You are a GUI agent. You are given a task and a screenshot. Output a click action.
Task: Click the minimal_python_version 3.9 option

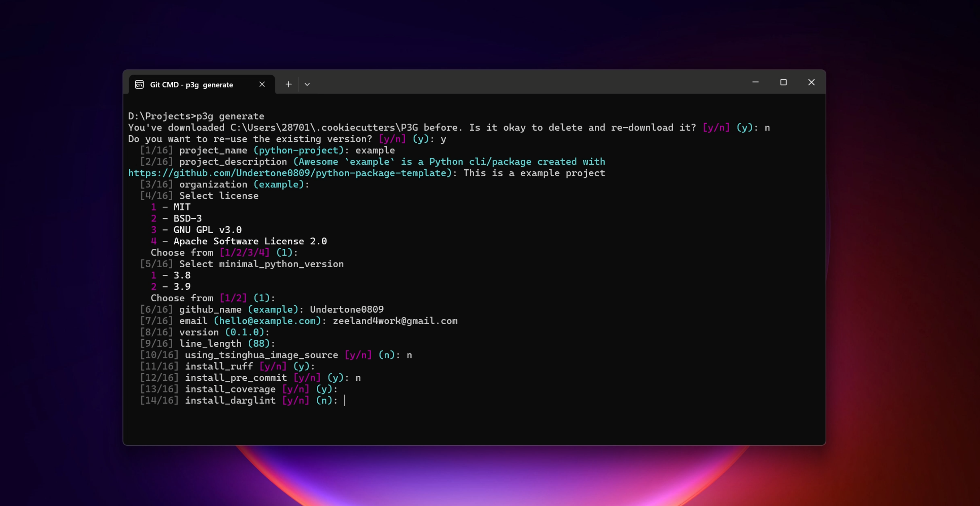[170, 286]
